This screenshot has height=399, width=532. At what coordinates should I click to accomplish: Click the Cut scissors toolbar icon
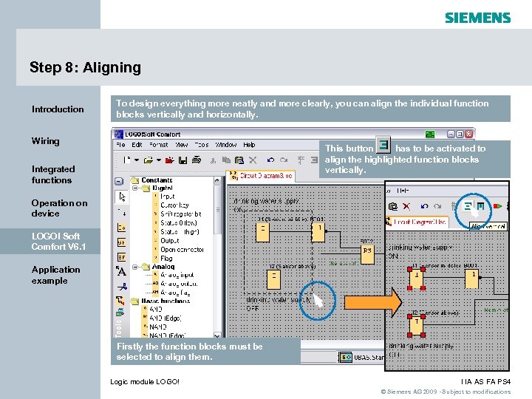point(213,160)
